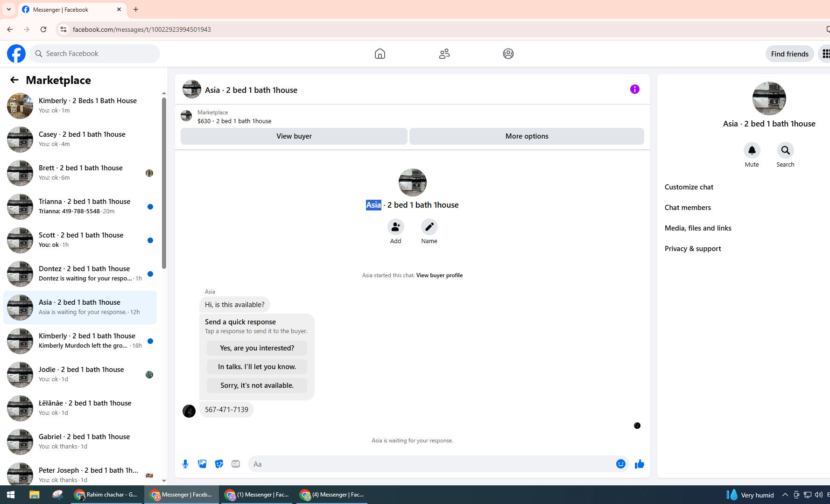The width and height of the screenshot is (830, 504).
Task: Click the View buyer button
Action: click(x=294, y=136)
